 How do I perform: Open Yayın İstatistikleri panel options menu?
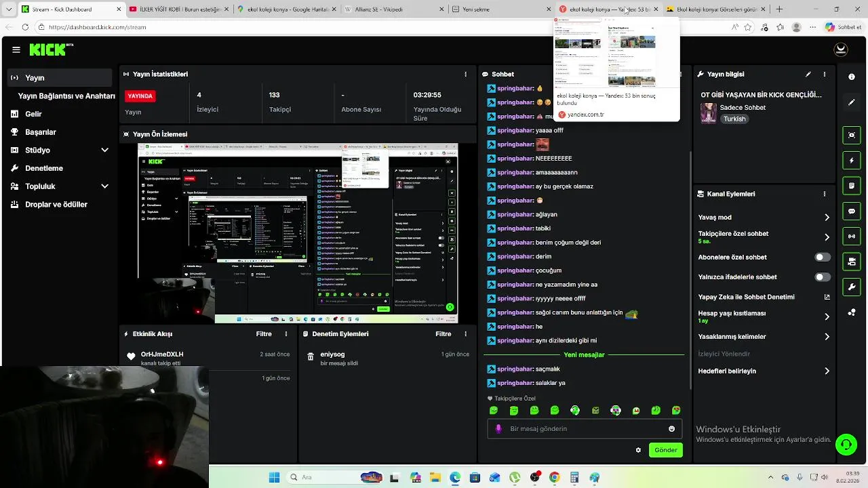(465, 74)
